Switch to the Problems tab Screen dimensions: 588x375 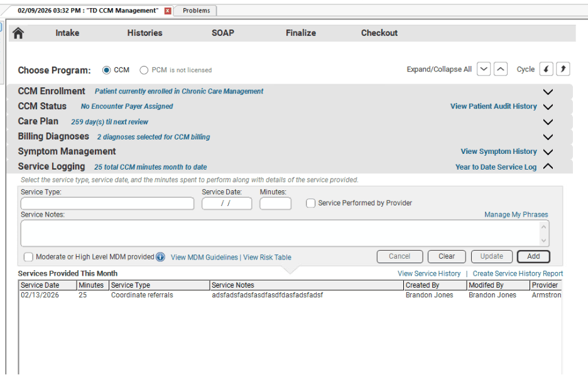click(x=197, y=11)
